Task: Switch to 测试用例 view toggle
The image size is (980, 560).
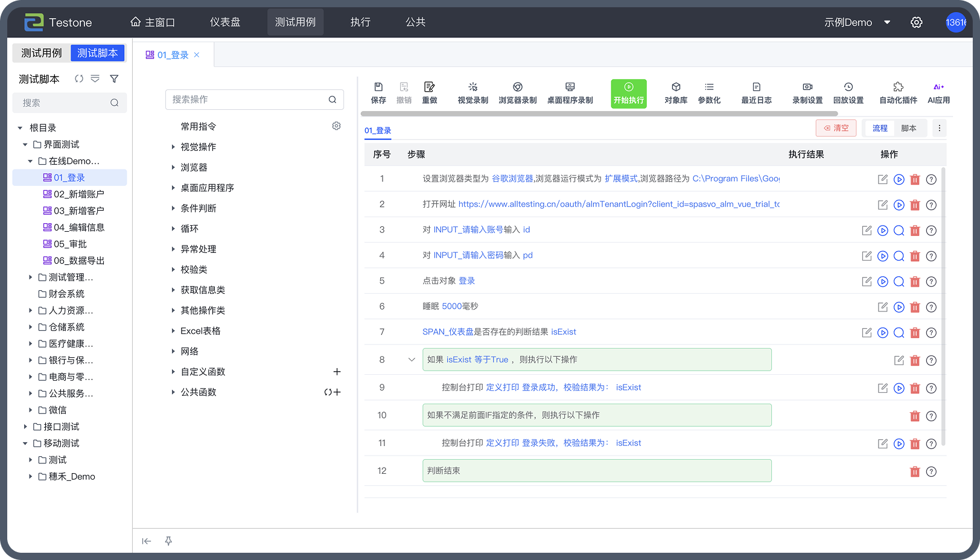Action: [42, 53]
